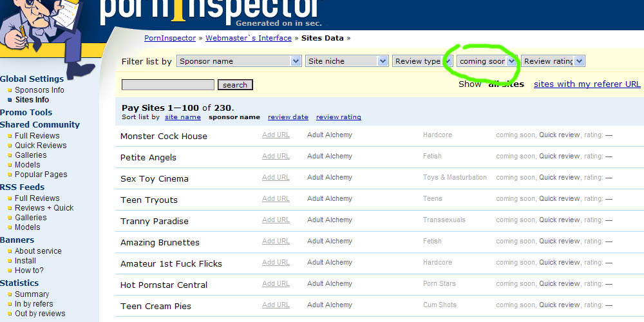Image resolution: width=644 pixels, height=322 pixels.
Task: Show sites with my referer URL
Action: [x=587, y=84]
